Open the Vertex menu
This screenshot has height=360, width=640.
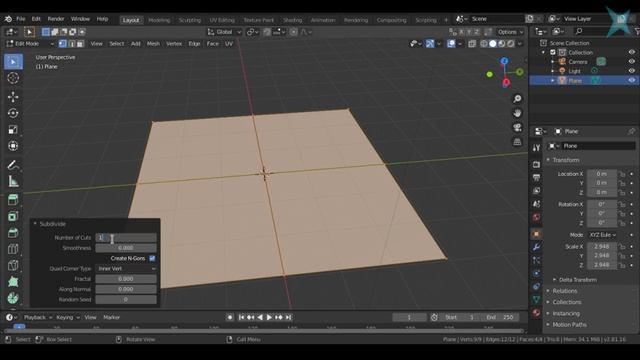[174, 44]
